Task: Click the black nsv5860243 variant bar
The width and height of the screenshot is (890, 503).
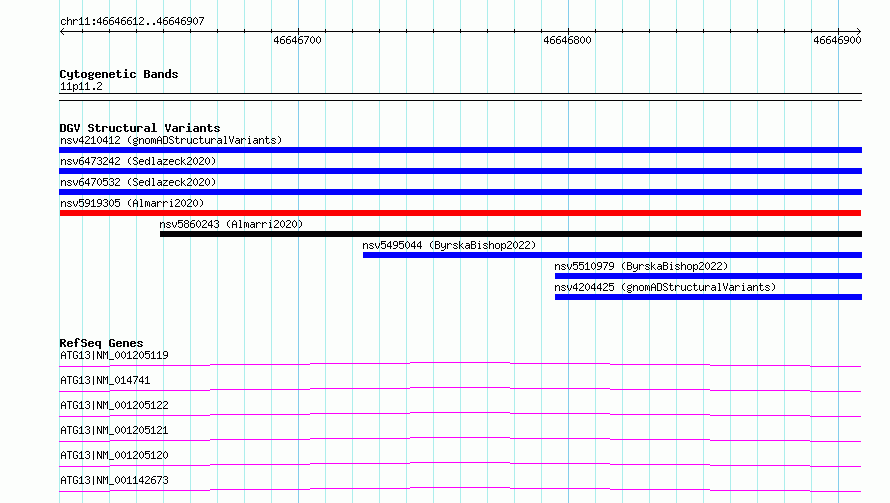Action: pyautogui.click(x=511, y=234)
